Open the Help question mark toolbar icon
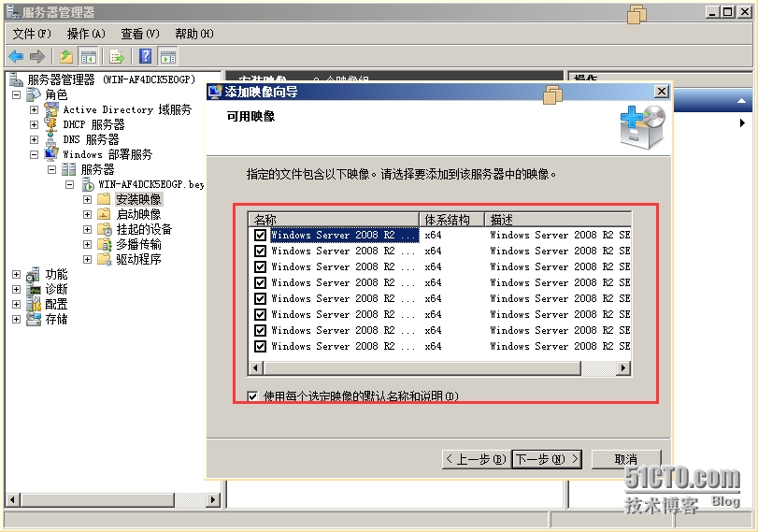Screen dimensions: 758x532 pos(145,57)
